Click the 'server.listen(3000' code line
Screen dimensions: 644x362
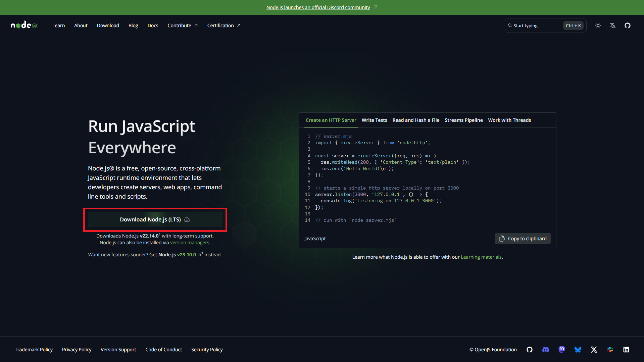click(371, 194)
